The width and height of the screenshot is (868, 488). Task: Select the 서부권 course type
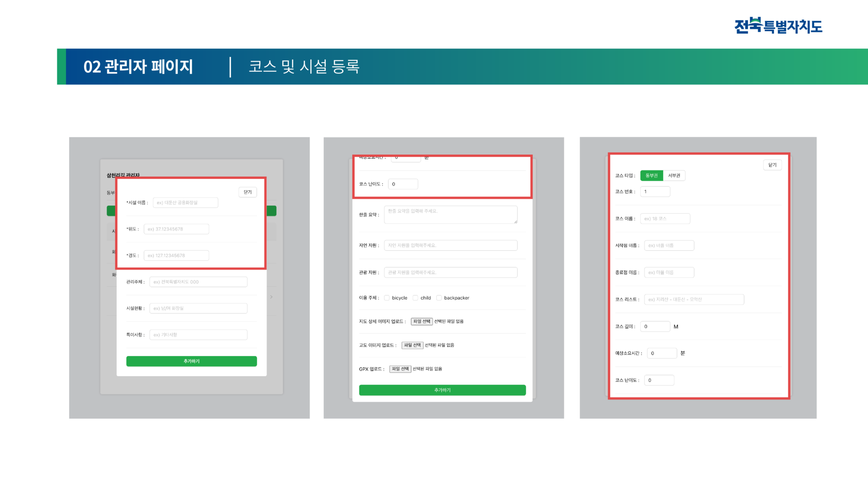pos(674,175)
